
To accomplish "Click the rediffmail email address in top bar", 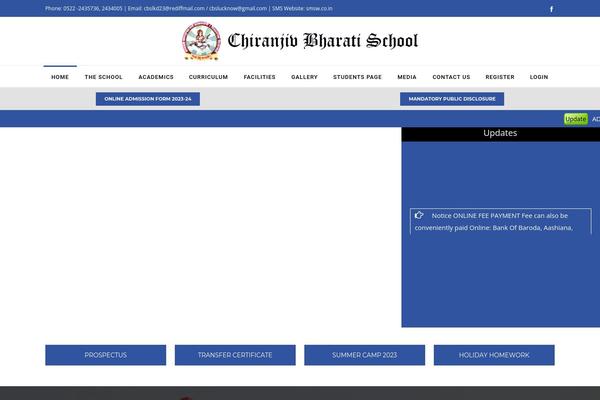I will pyautogui.click(x=174, y=8).
